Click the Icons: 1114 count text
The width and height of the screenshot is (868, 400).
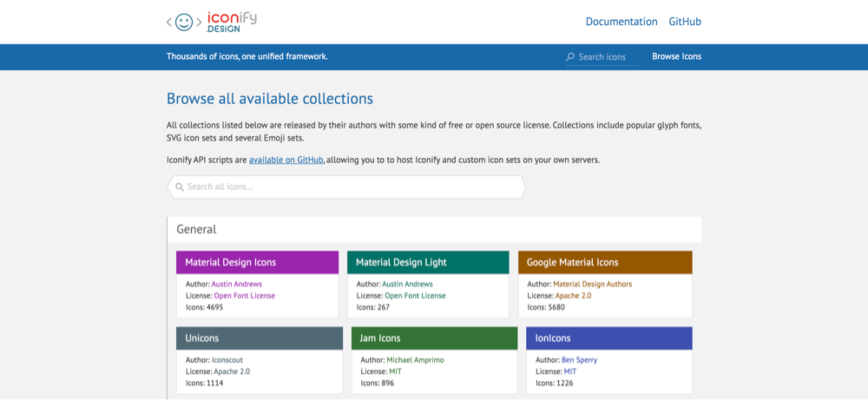coord(204,383)
